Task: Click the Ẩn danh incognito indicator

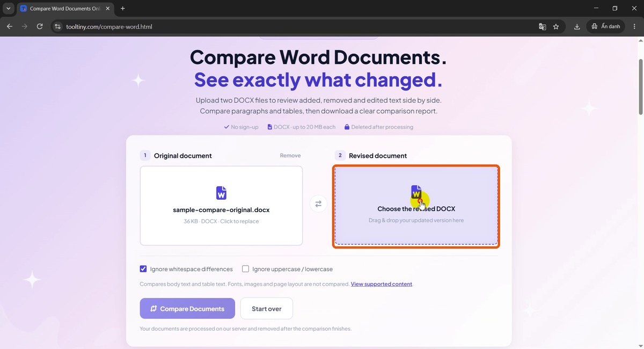Action: [x=606, y=26]
